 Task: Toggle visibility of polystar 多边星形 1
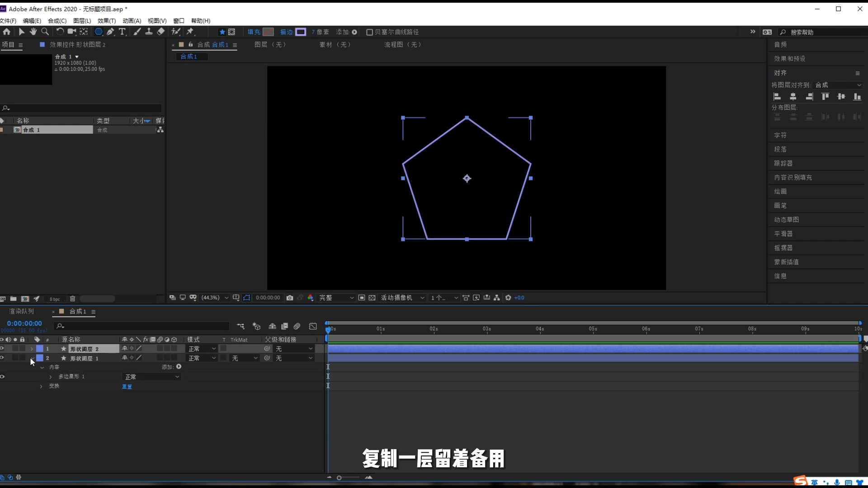(2, 376)
